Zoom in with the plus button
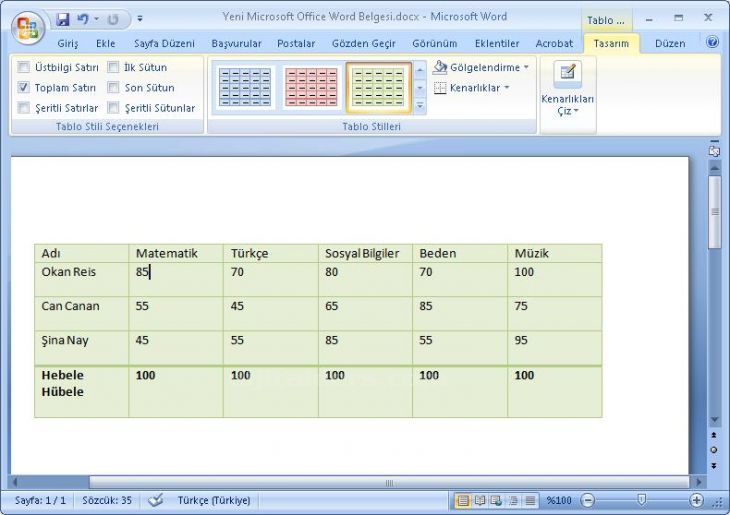 click(x=696, y=501)
